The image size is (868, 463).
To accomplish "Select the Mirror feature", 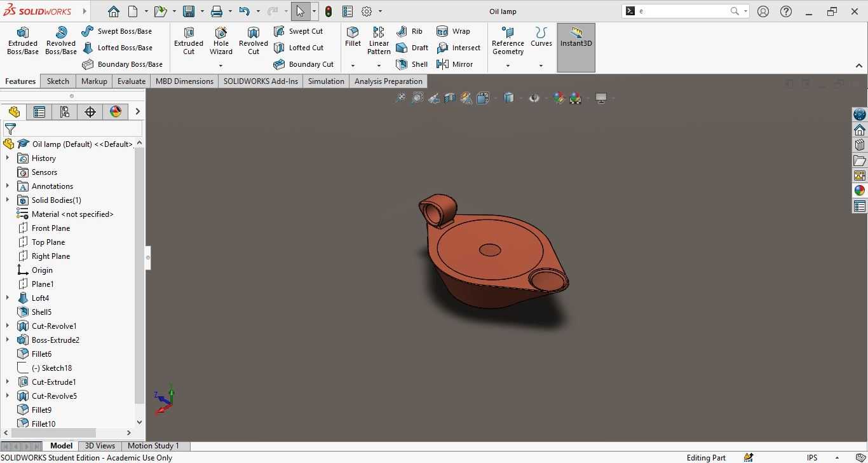I will point(455,64).
